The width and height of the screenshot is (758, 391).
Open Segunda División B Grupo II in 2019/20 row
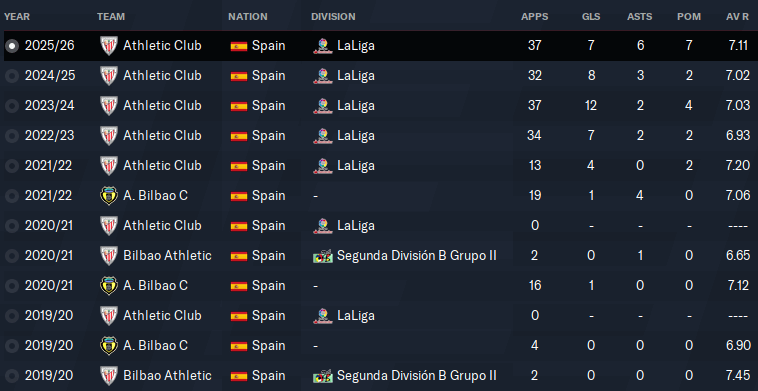[417, 376]
